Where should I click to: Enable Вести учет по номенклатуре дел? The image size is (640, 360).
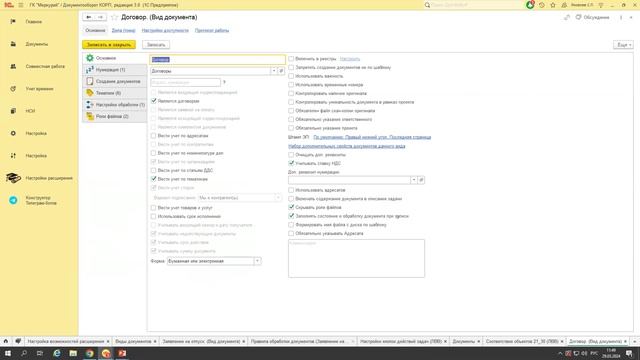(x=154, y=153)
